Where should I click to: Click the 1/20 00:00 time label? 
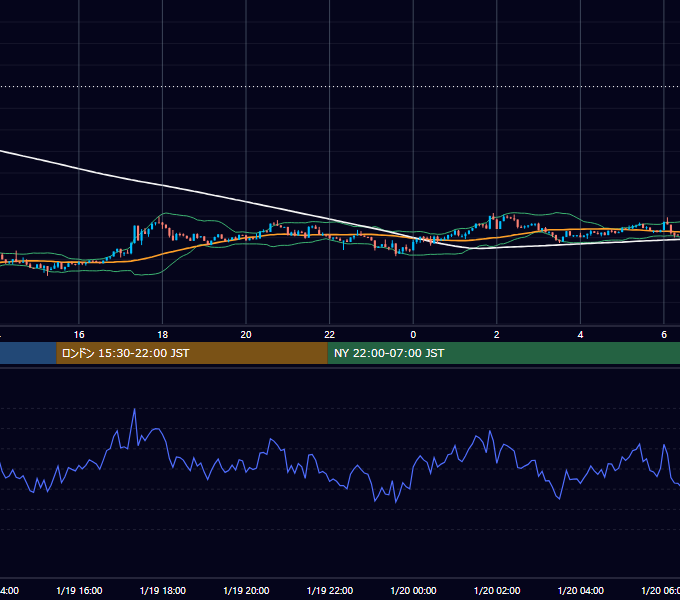click(413, 590)
